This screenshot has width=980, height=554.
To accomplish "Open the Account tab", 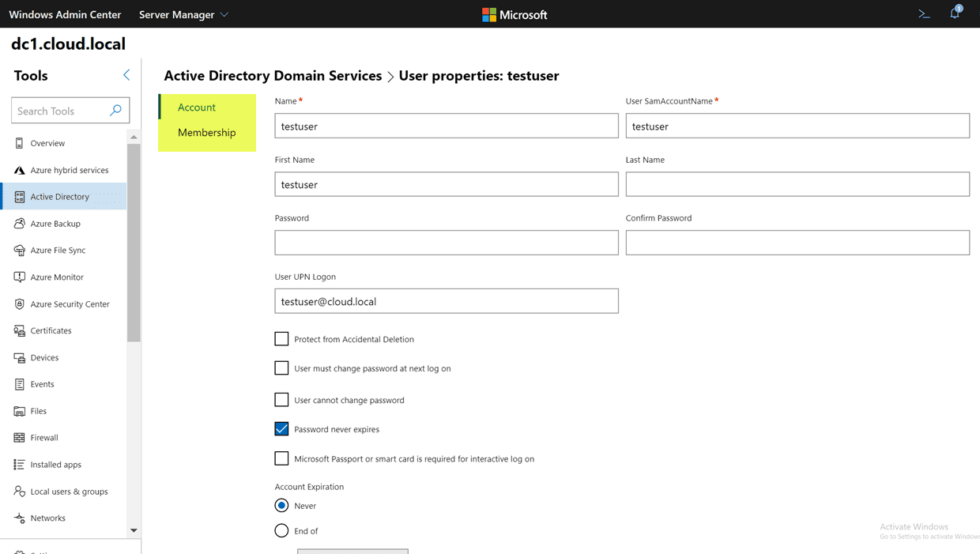I will (197, 107).
